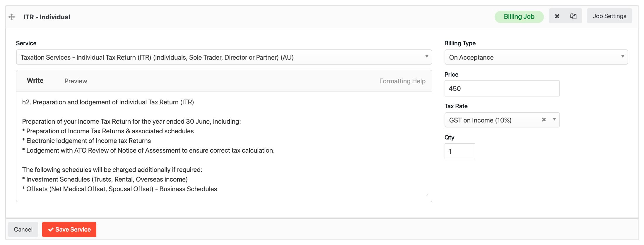The width and height of the screenshot is (644, 245).
Task: Clear the GST on Income tax rate
Action: 544,120
